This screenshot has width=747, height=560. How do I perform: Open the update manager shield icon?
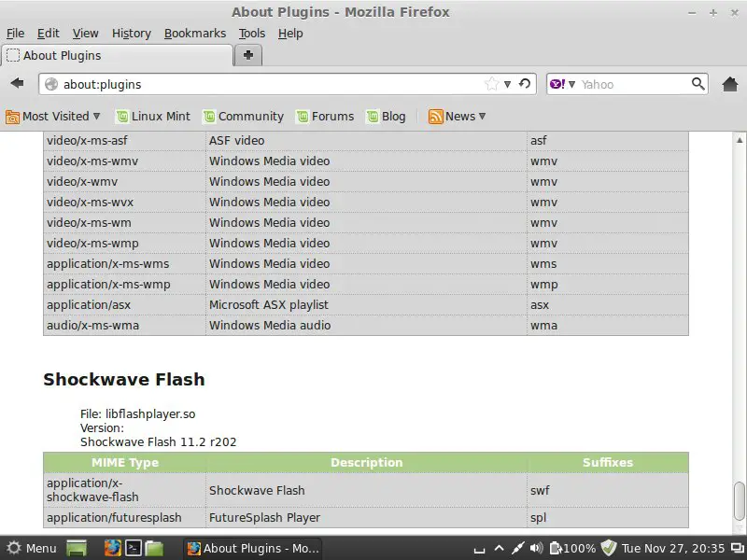pos(609,548)
